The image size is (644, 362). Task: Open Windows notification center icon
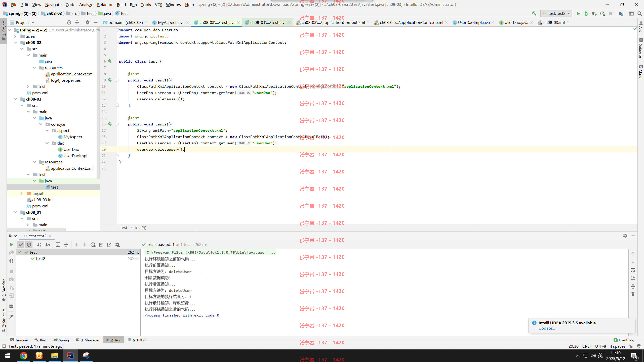pyautogui.click(x=634, y=356)
